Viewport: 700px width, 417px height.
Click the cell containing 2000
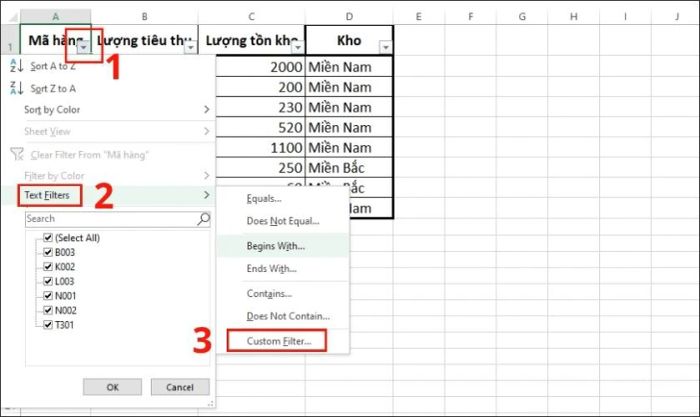[x=260, y=67]
